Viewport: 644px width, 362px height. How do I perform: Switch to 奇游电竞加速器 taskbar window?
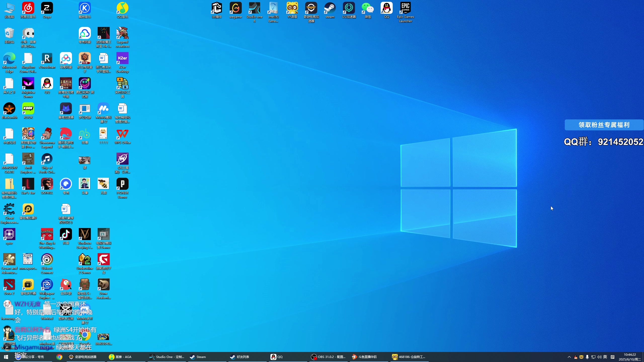[x=86, y=357]
